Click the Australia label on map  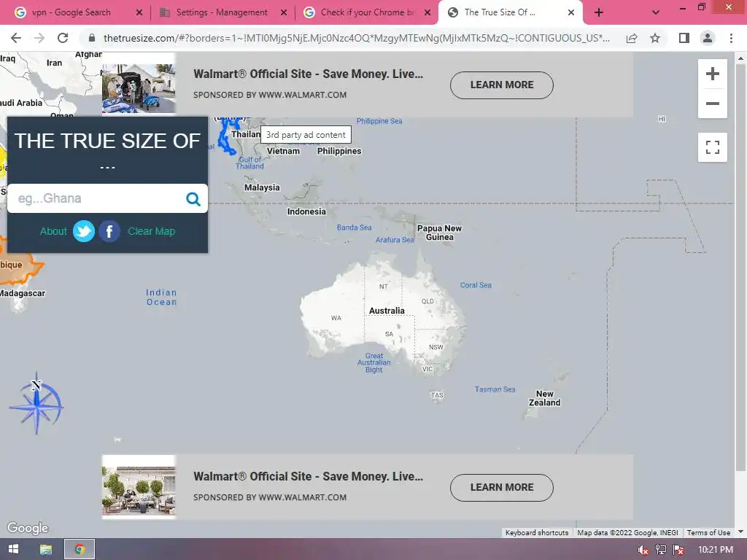[x=387, y=311]
